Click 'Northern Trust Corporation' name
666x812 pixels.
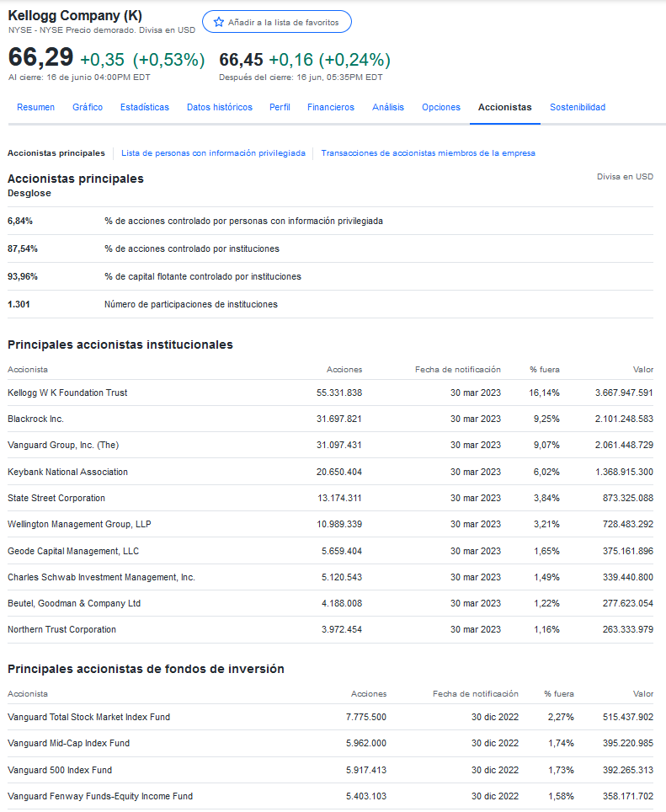pos(61,630)
